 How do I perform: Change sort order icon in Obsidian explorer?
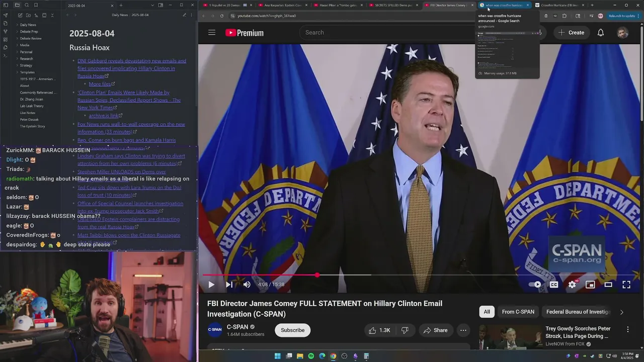click(36, 15)
